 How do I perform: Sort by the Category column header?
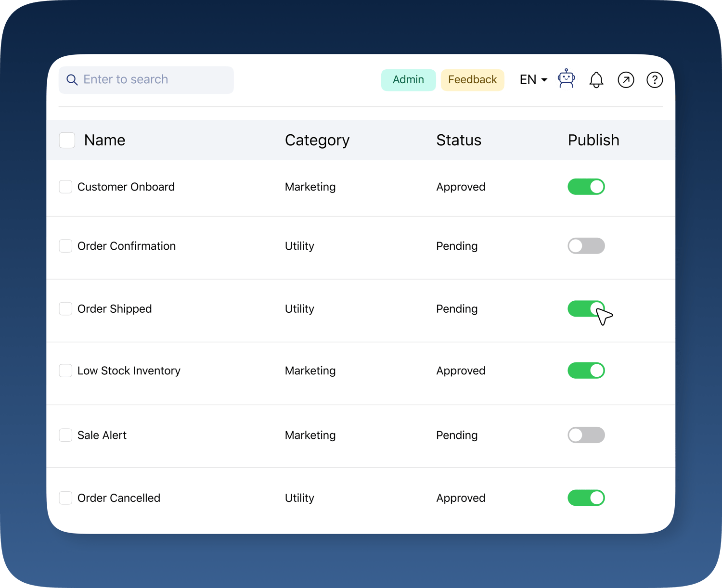tap(317, 141)
